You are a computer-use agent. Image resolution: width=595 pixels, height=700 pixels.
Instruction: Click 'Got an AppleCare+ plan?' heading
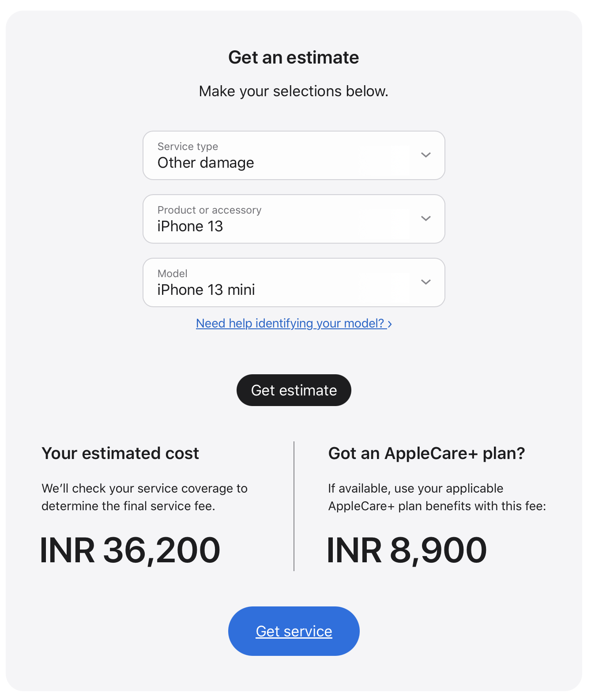[x=427, y=453]
